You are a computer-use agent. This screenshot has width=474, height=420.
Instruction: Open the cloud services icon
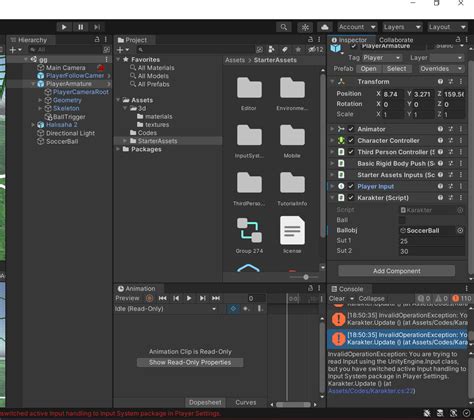pyautogui.click(x=325, y=27)
